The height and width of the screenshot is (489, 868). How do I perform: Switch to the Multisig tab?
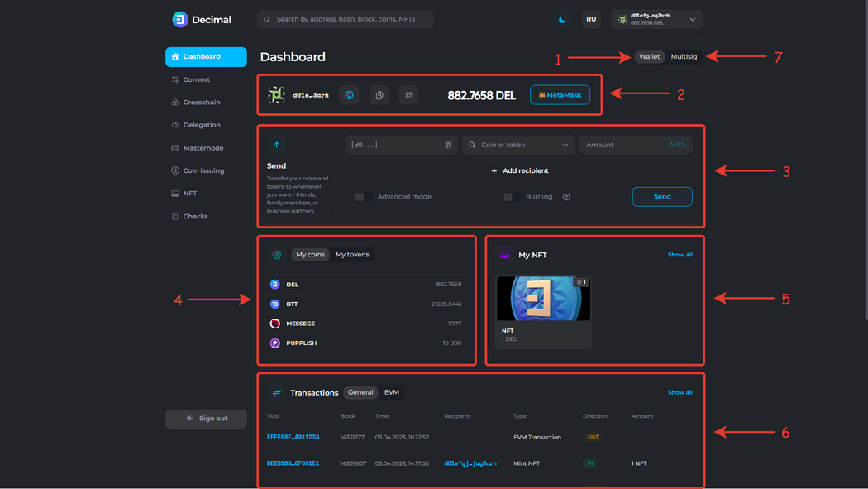point(684,56)
